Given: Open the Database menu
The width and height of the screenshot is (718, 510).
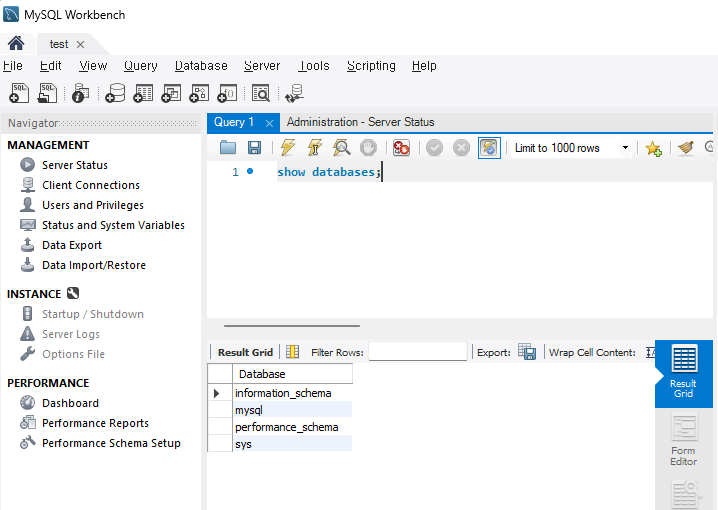Looking at the screenshot, I should click(201, 66).
